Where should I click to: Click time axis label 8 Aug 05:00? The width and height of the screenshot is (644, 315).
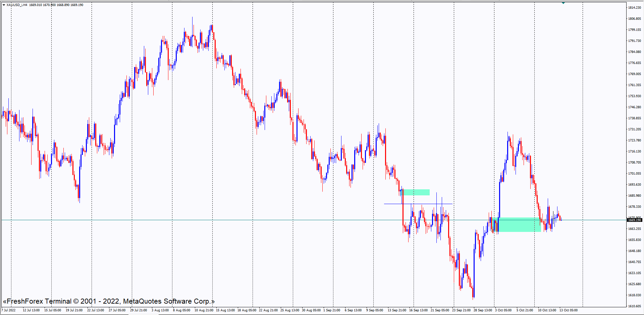[x=181, y=310]
